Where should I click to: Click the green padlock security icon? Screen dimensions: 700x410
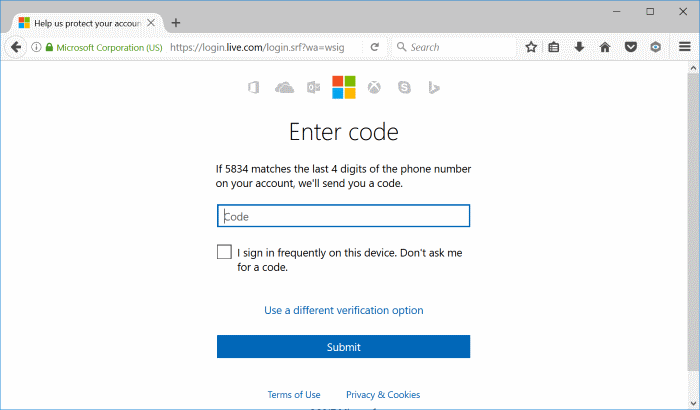(x=49, y=47)
